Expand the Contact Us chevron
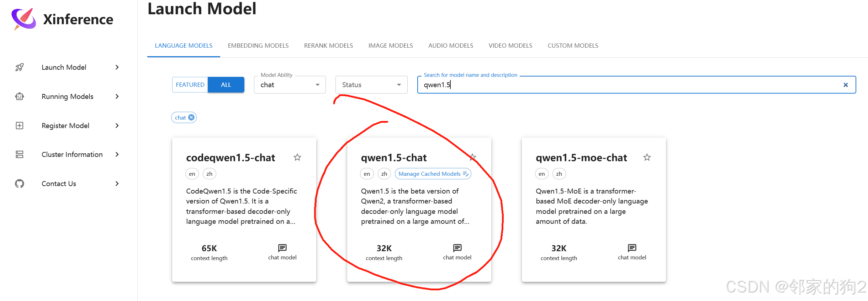Image resolution: width=868 pixels, height=301 pixels. click(x=117, y=184)
